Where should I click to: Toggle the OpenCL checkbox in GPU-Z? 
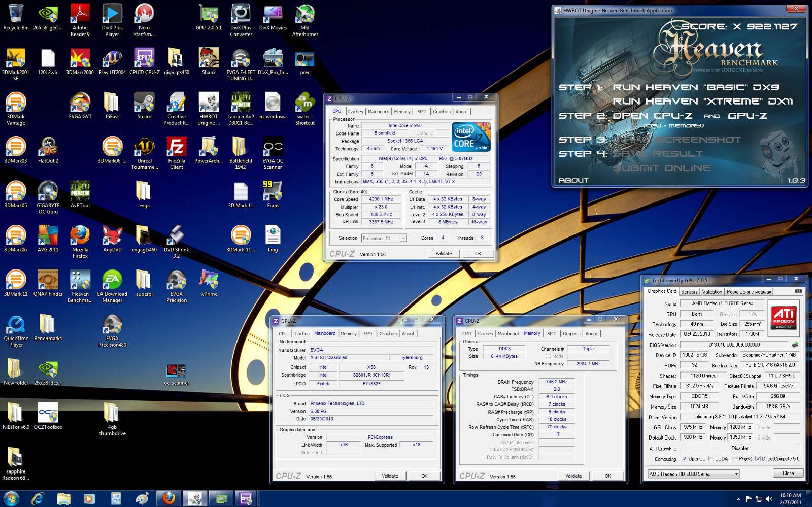pyautogui.click(x=684, y=459)
